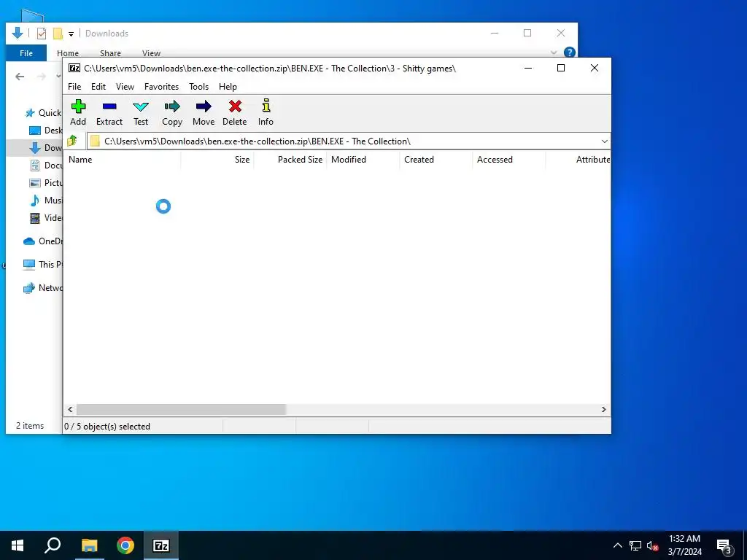
Task: Click the horizontal scrollbar left arrow
Action: [x=70, y=410]
